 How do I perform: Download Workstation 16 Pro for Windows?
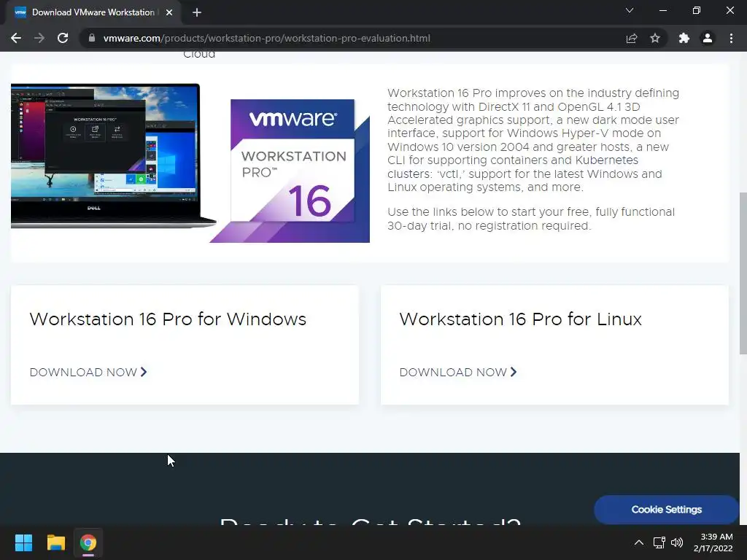(x=88, y=372)
